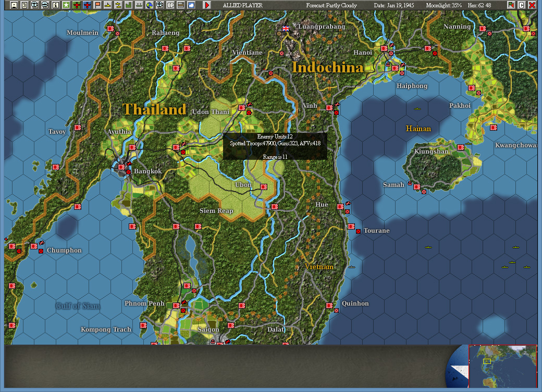
Task: Open the OP operations icon
Action: [x=170, y=5]
